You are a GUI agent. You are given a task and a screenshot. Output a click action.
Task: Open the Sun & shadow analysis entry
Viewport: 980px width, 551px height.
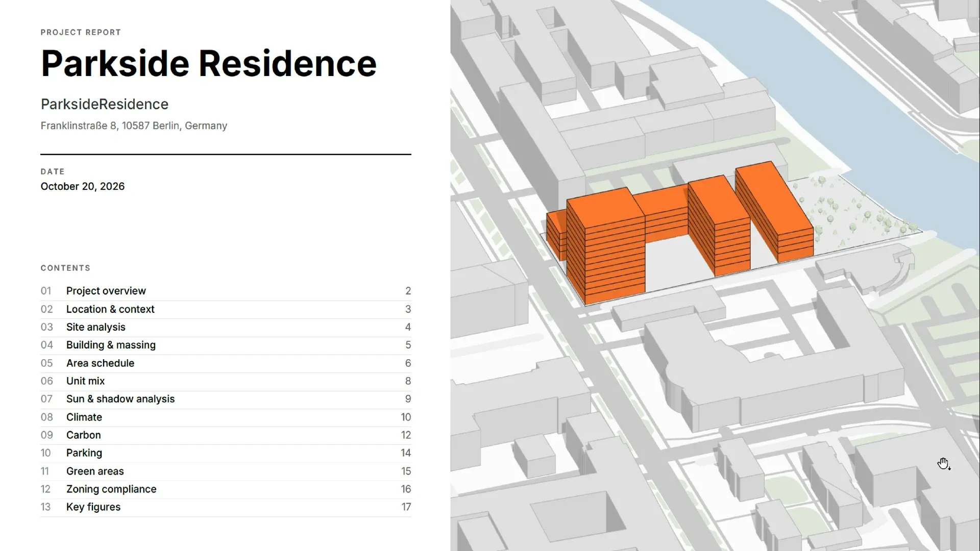click(x=226, y=399)
